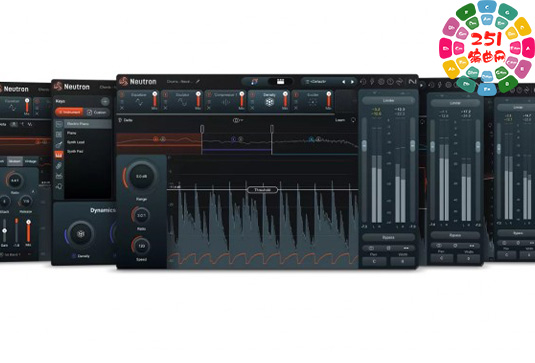Select the Equalizer module in the module chain
535x363 pixels.
pos(139,101)
